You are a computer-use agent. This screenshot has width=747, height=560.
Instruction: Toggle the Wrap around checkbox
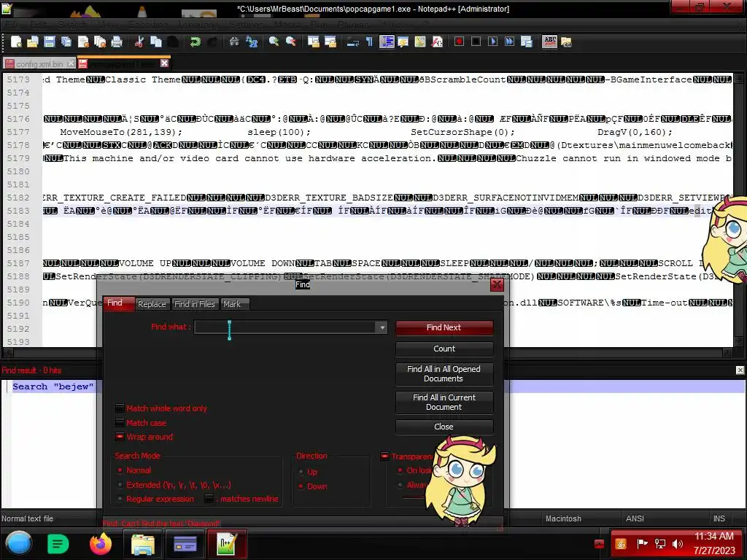pos(120,437)
